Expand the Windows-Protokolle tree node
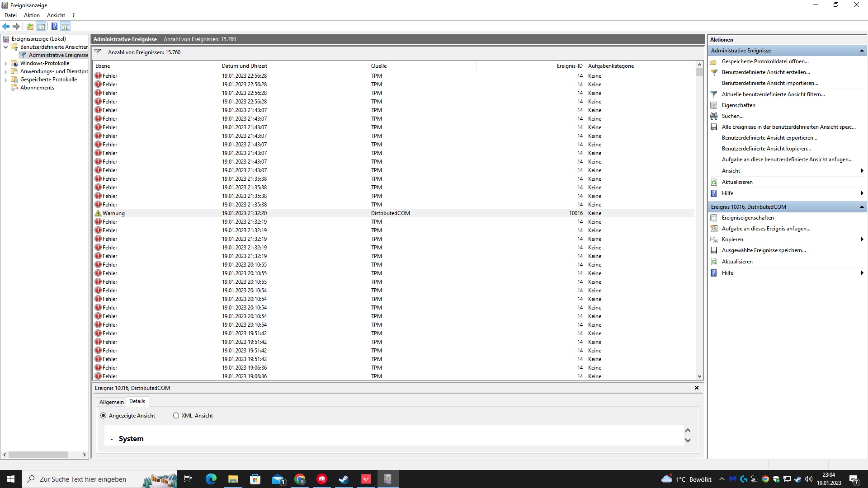Image resolution: width=868 pixels, height=488 pixels. tap(5, 64)
